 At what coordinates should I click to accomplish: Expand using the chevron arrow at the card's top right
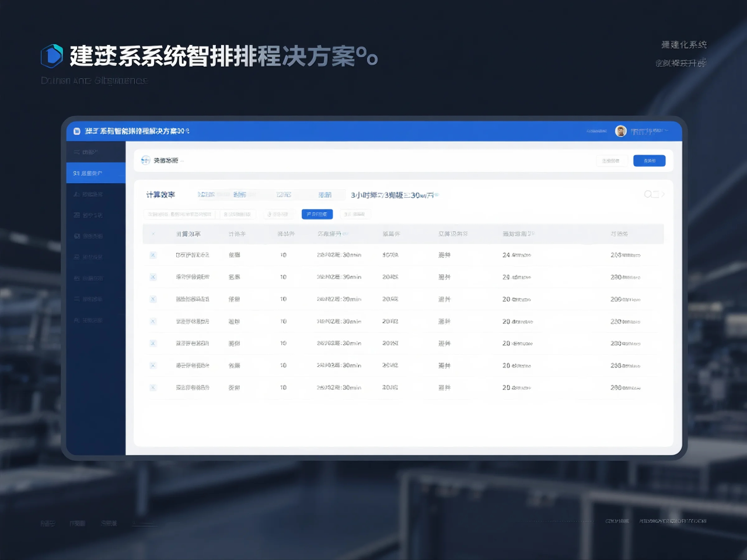662,194
